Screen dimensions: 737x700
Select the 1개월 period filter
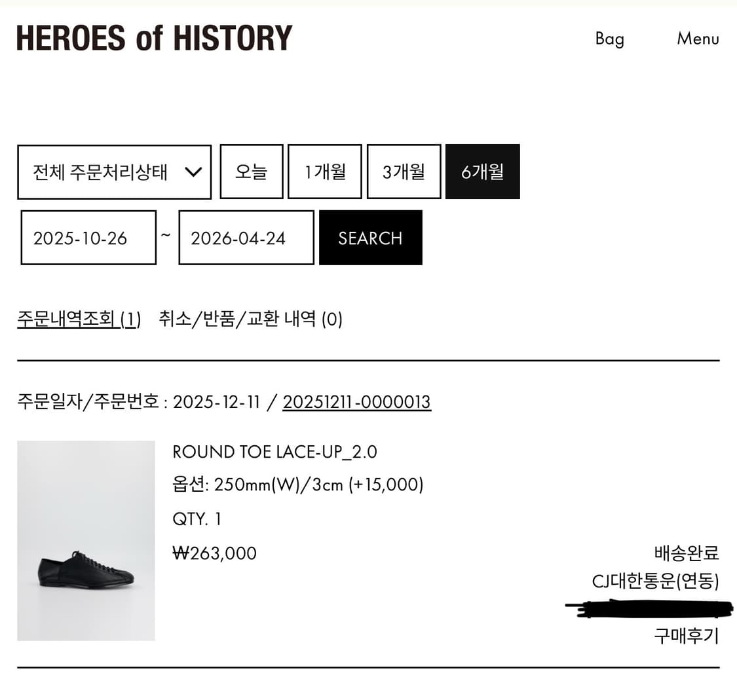[325, 172]
